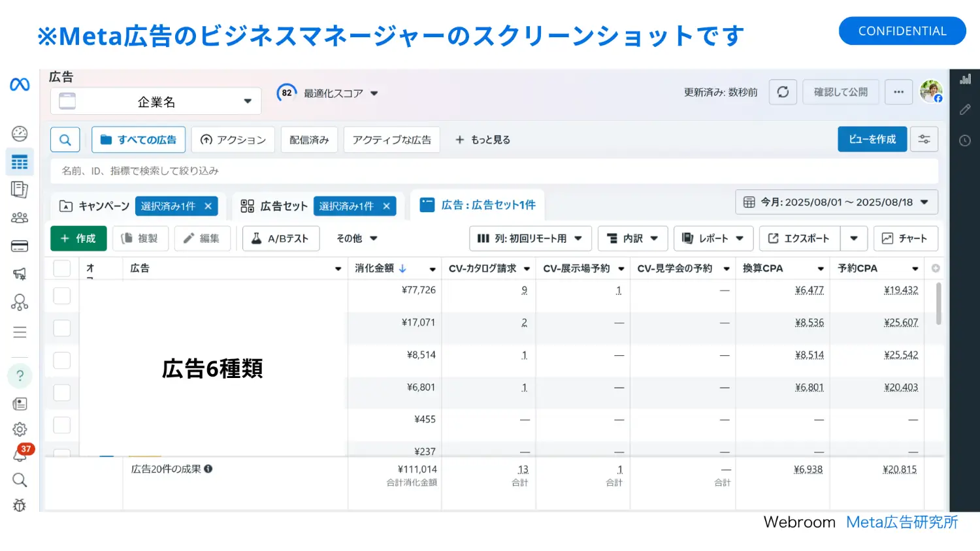
Task: Open the notifications bell with 37 badge
Action: pos(20,455)
